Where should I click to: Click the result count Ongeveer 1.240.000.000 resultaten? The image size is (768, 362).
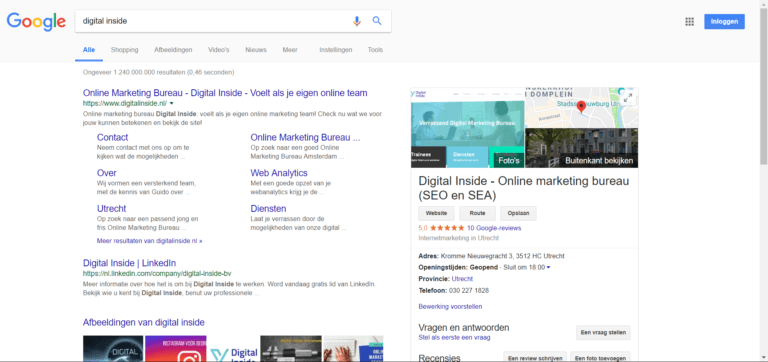[x=158, y=72]
